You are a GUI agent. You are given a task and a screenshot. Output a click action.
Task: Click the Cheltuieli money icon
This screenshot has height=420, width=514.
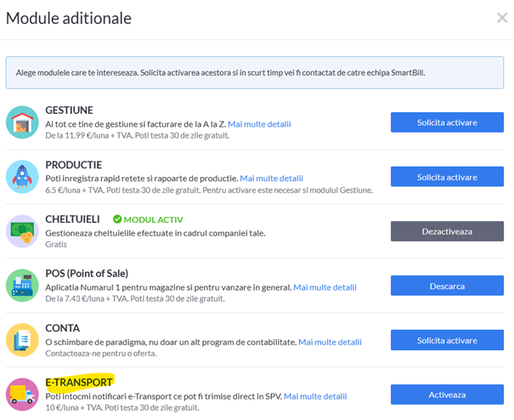[x=22, y=231]
